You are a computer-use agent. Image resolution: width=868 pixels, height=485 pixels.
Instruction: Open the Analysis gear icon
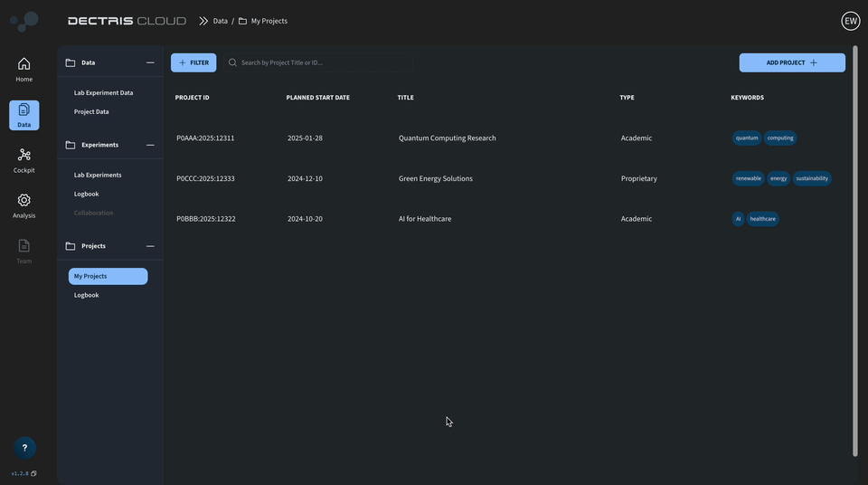point(24,200)
